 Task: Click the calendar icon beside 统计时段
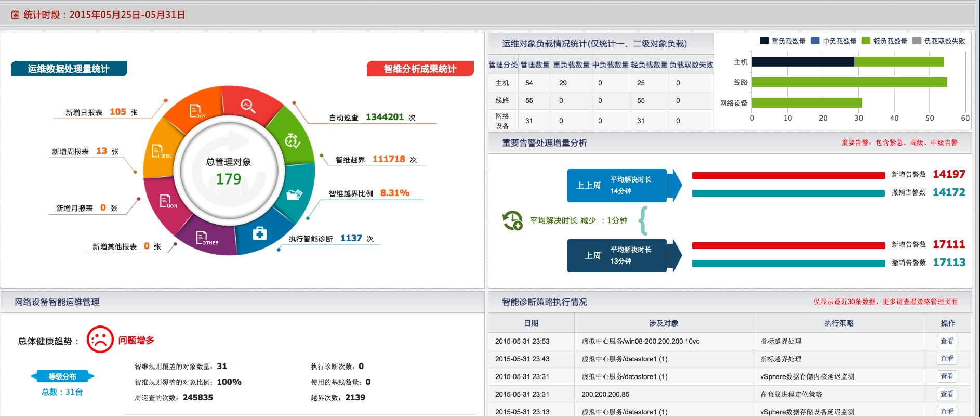click(x=16, y=15)
